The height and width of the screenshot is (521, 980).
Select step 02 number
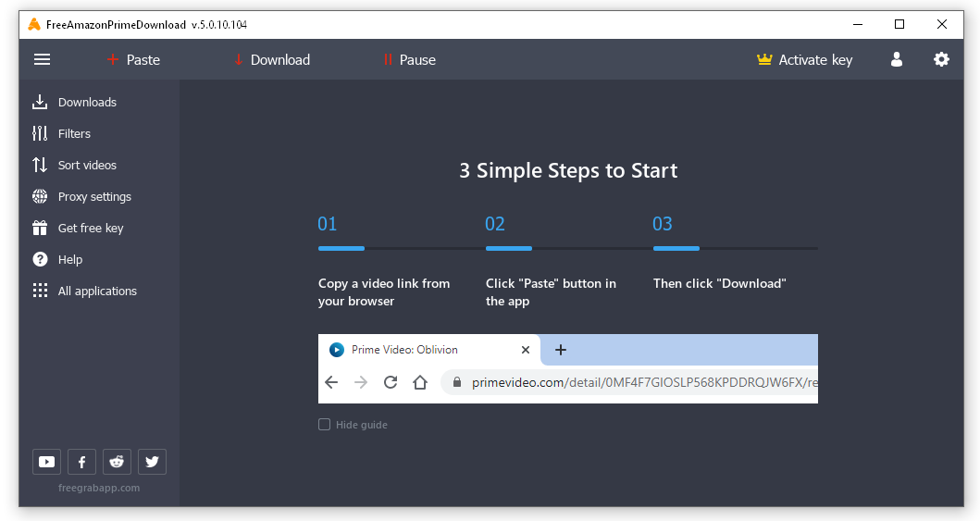pos(495,224)
